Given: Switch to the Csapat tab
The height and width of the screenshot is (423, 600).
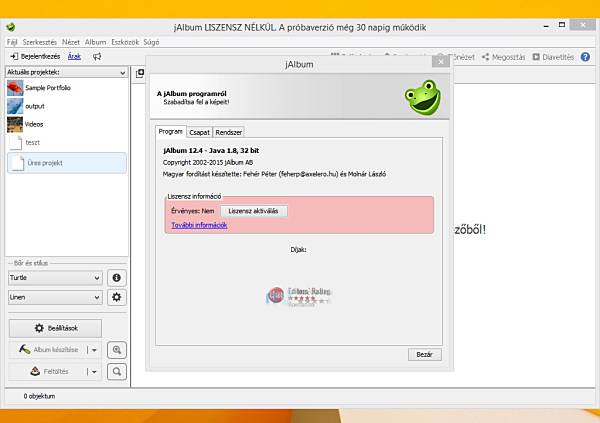Looking at the screenshot, I should coord(199,131).
